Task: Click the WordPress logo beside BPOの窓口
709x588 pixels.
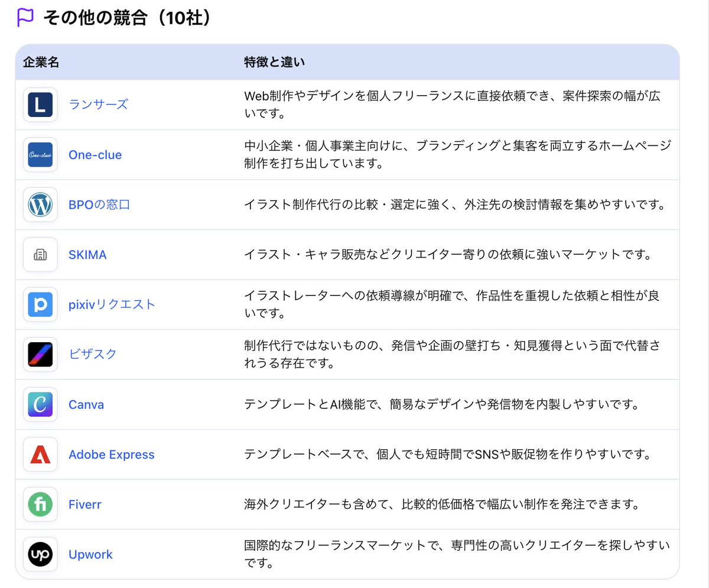Action: [x=40, y=205]
